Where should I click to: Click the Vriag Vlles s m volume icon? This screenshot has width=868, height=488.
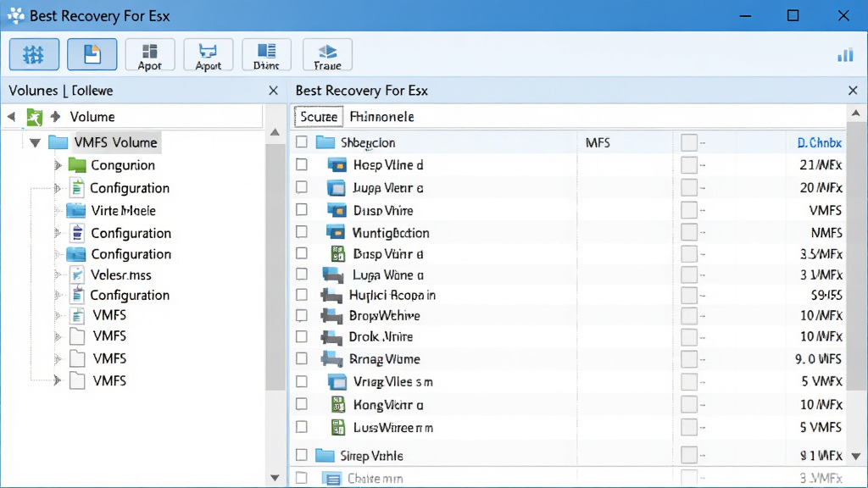point(337,382)
